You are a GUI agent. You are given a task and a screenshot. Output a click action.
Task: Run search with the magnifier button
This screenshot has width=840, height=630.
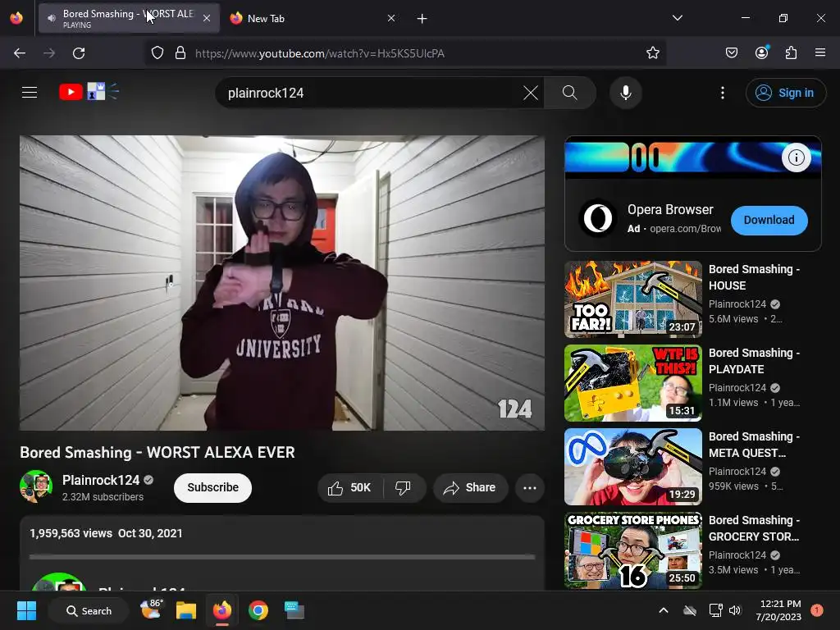tap(570, 94)
